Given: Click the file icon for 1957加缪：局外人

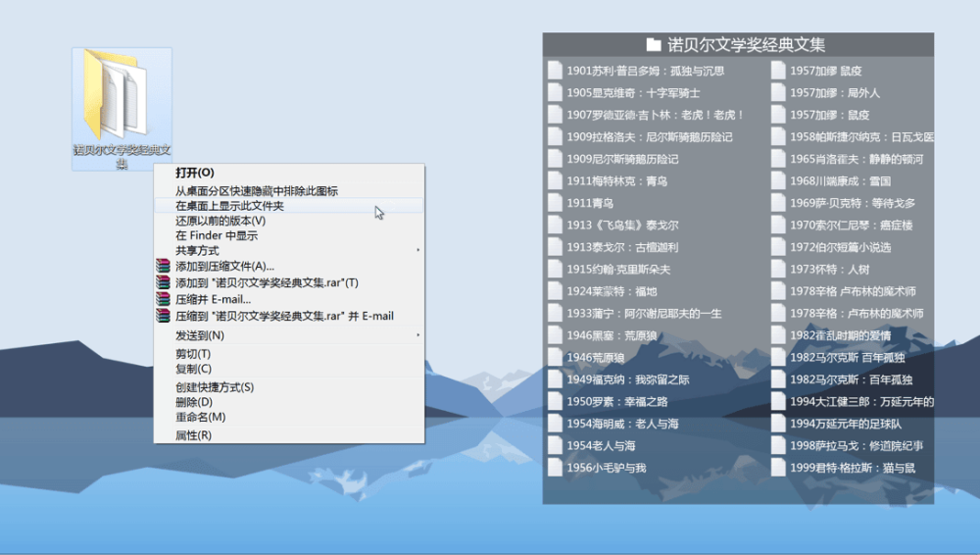Looking at the screenshot, I should click(778, 92).
